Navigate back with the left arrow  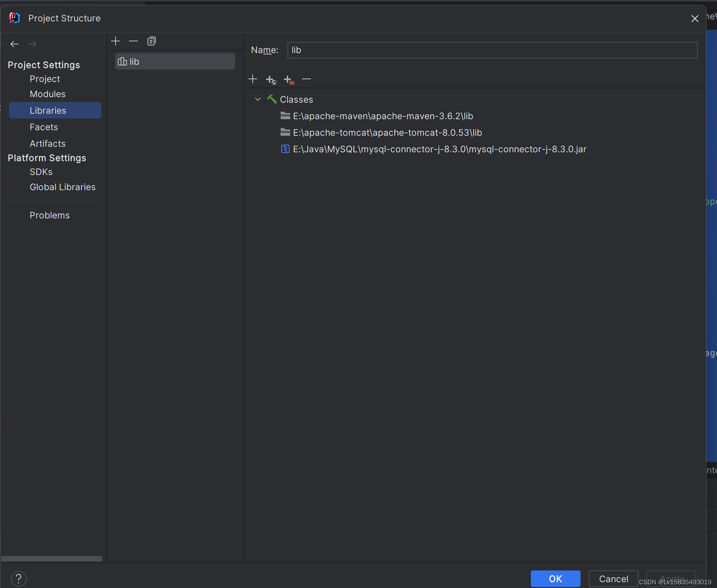pos(14,44)
